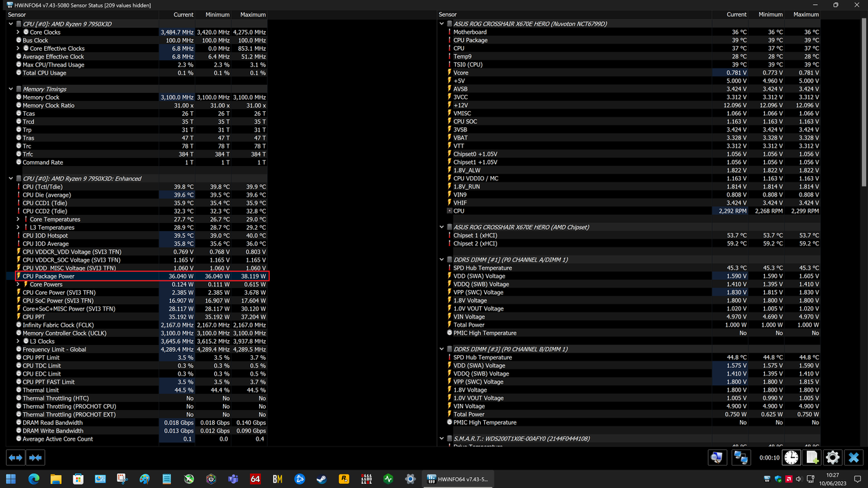
Task: Open the remote network monitors icon
Action: (x=741, y=458)
